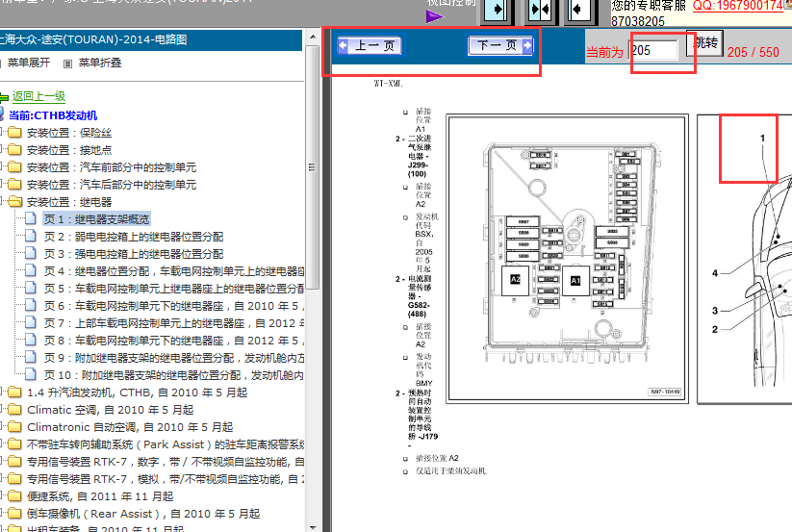Click the 电流测量传感器 -G582- (488) entry text
Viewport: 792px width, 532px height.
[x=418, y=296]
